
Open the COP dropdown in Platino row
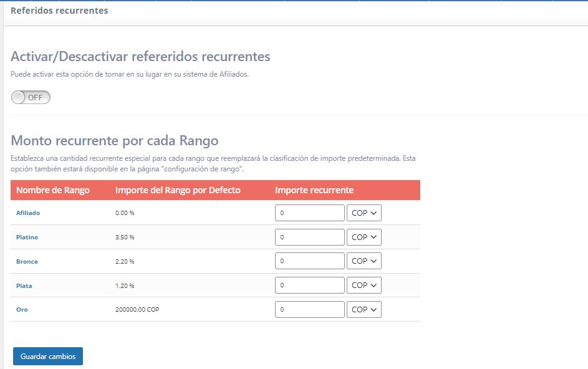[x=364, y=237]
